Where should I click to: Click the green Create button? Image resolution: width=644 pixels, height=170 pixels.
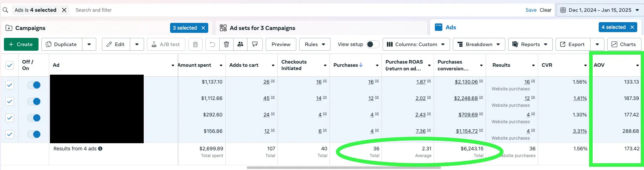(x=21, y=44)
